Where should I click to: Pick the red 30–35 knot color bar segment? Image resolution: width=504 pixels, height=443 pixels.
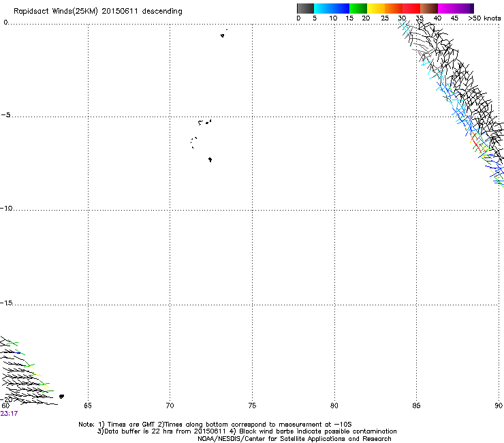click(x=411, y=8)
